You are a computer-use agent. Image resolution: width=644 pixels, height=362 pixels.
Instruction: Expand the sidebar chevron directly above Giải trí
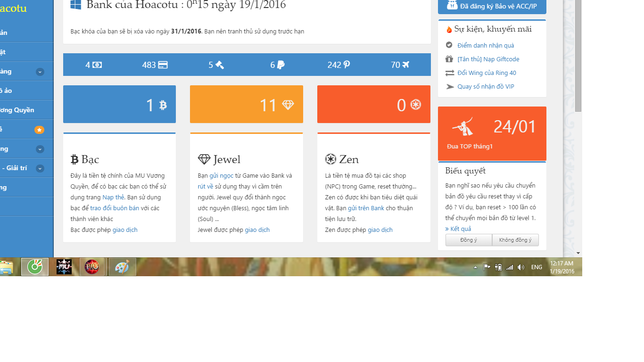[40, 149]
